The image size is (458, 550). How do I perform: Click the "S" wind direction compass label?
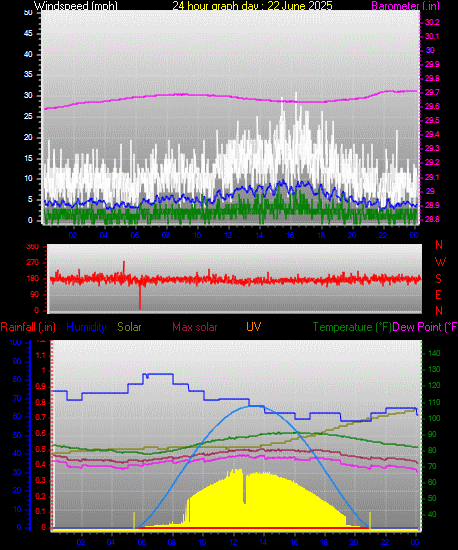(x=438, y=279)
